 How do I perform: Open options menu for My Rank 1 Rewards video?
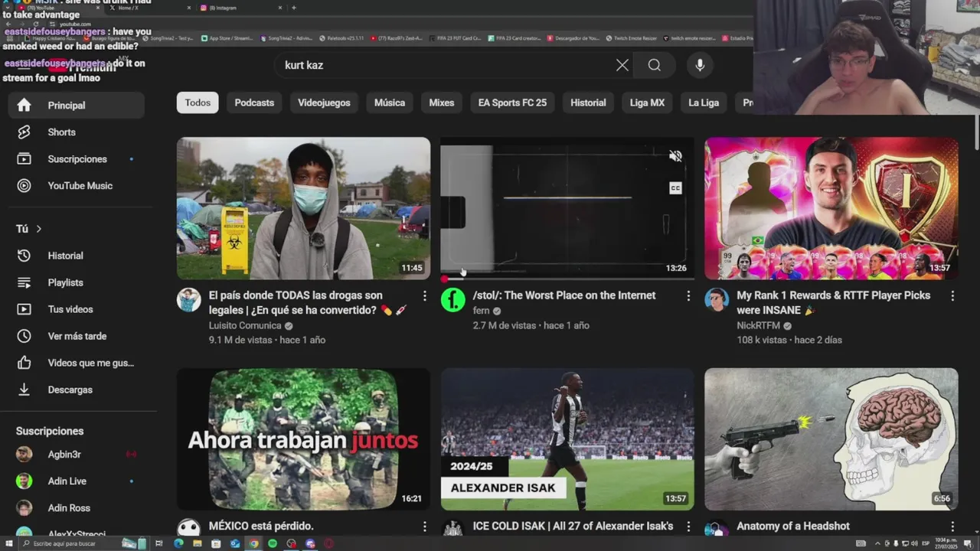[x=952, y=295]
